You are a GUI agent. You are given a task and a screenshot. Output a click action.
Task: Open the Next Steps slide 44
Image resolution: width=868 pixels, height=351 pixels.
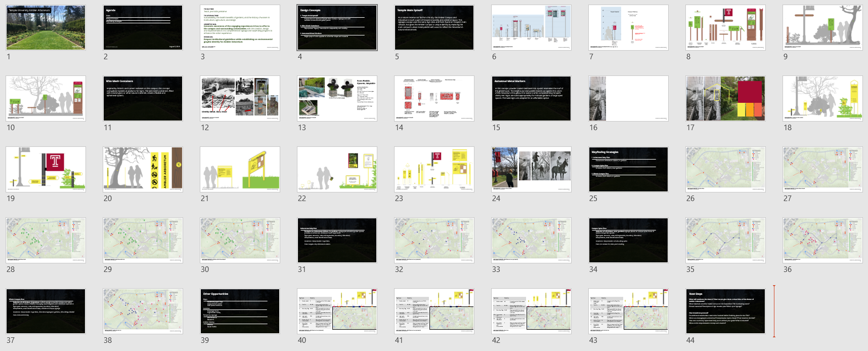click(726, 311)
